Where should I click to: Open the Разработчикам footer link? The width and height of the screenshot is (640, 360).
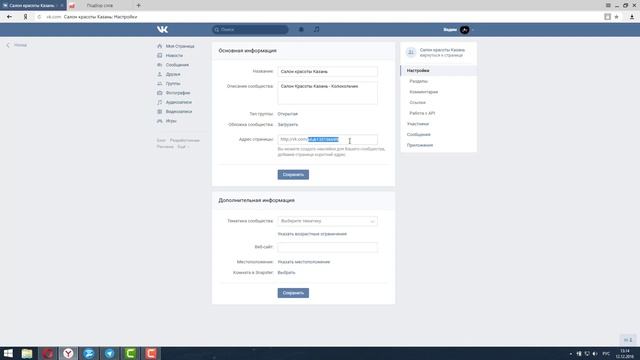pos(185,140)
